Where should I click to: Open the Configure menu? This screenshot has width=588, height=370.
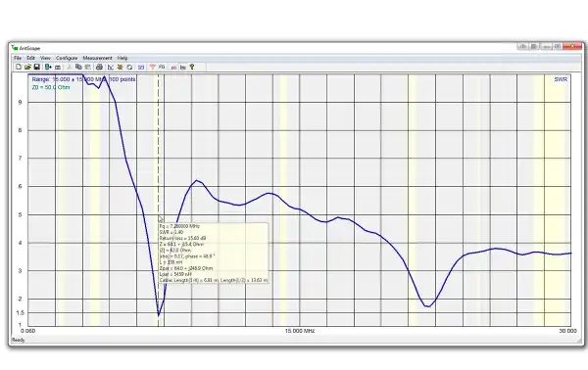pyautogui.click(x=67, y=58)
